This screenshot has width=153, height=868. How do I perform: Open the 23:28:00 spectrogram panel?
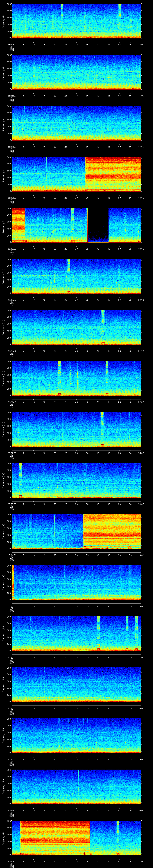pos(77,735)
